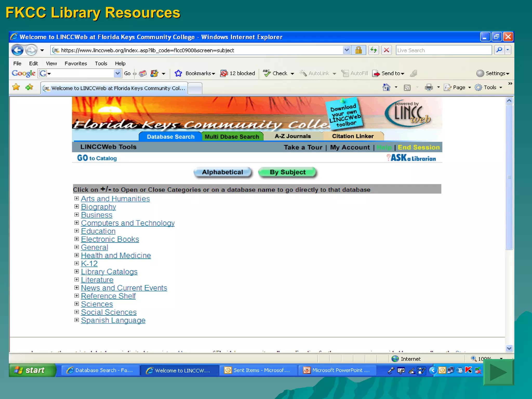Click the Refresh page icon

pos(374,50)
